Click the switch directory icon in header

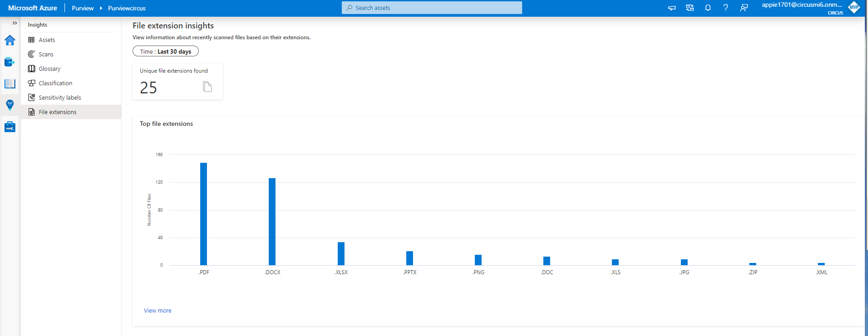(x=690, y=8)
